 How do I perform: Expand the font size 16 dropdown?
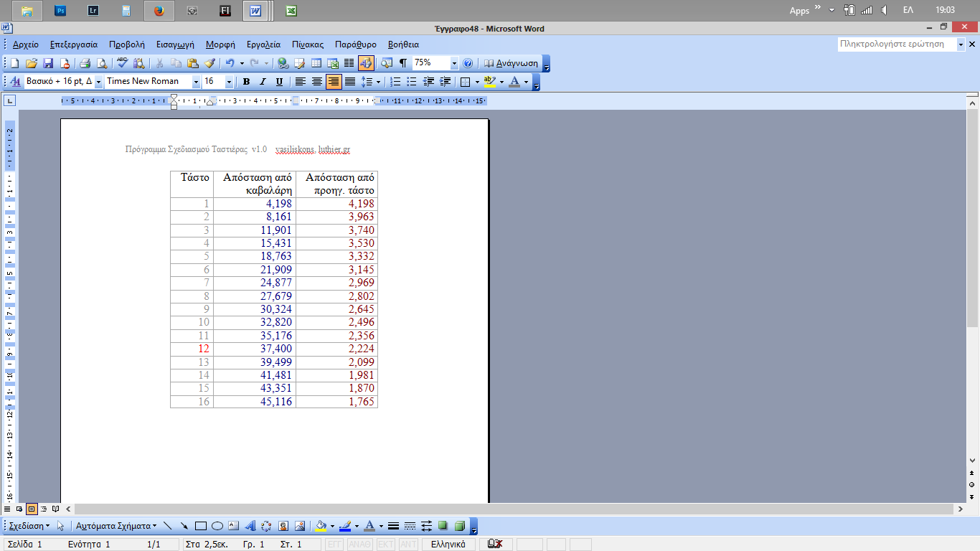pyautogui.click(x=229, y=82)
